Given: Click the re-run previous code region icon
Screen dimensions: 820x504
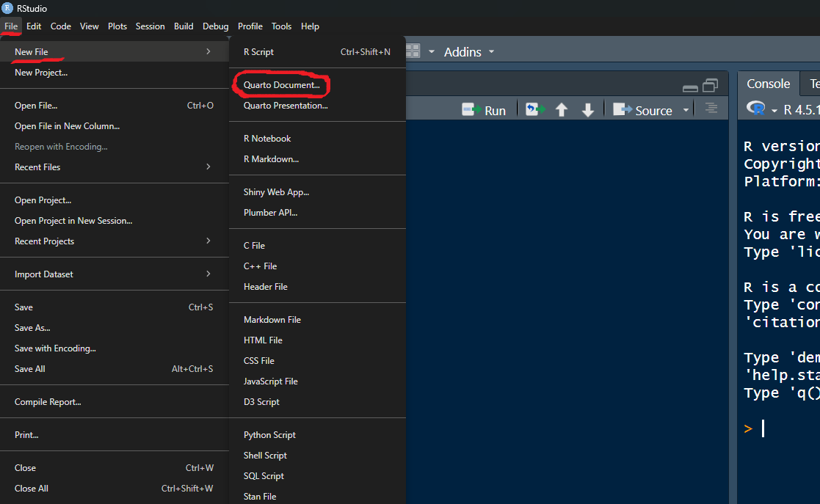Looking at the screenshot, I should 536,110.
